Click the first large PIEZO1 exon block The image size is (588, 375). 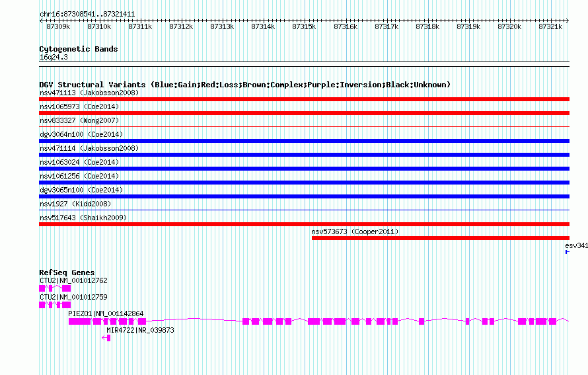click(79, 321)
